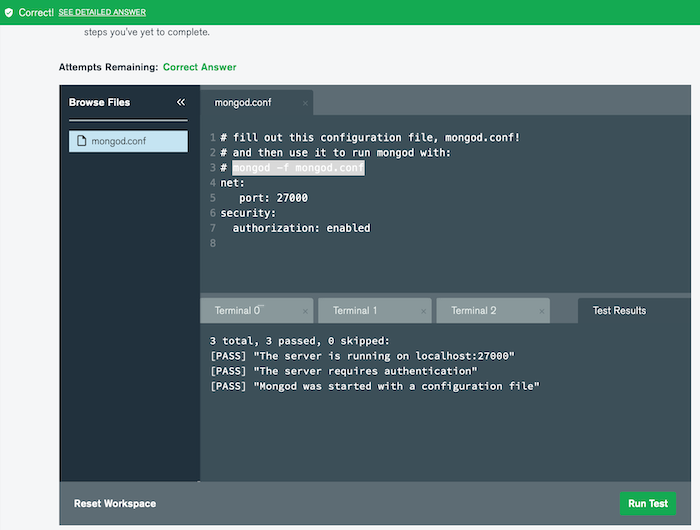This screenshot has height=530, width=700.
Task: Click the first comment line about configuration file
Action: [370, 138]
